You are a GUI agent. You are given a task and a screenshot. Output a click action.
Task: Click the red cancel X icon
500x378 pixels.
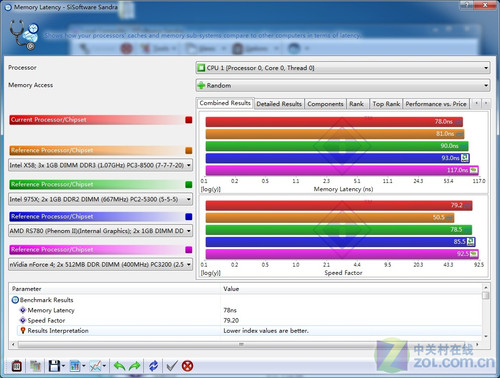188,366
